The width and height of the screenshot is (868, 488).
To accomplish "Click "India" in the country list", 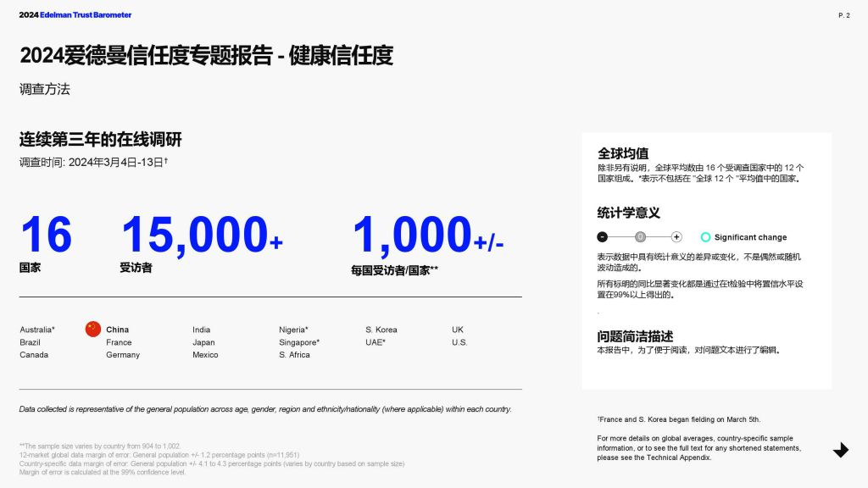I will [x=202, y=330].
